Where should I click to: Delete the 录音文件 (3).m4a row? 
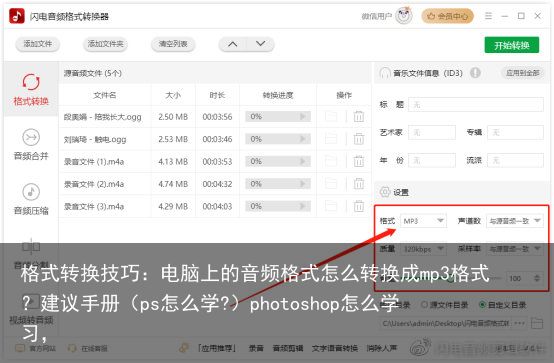(359, 206)
